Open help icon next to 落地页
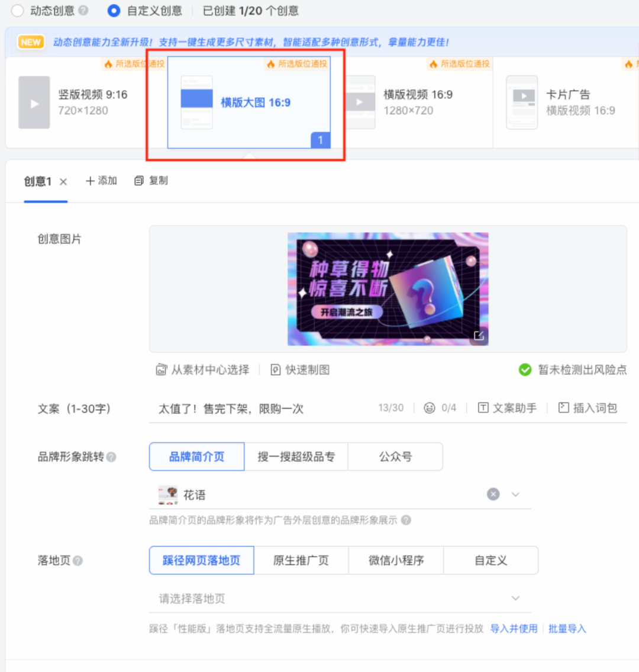This screenshot has width=639, height=672. pyautogui.click(x=78, y=560)
